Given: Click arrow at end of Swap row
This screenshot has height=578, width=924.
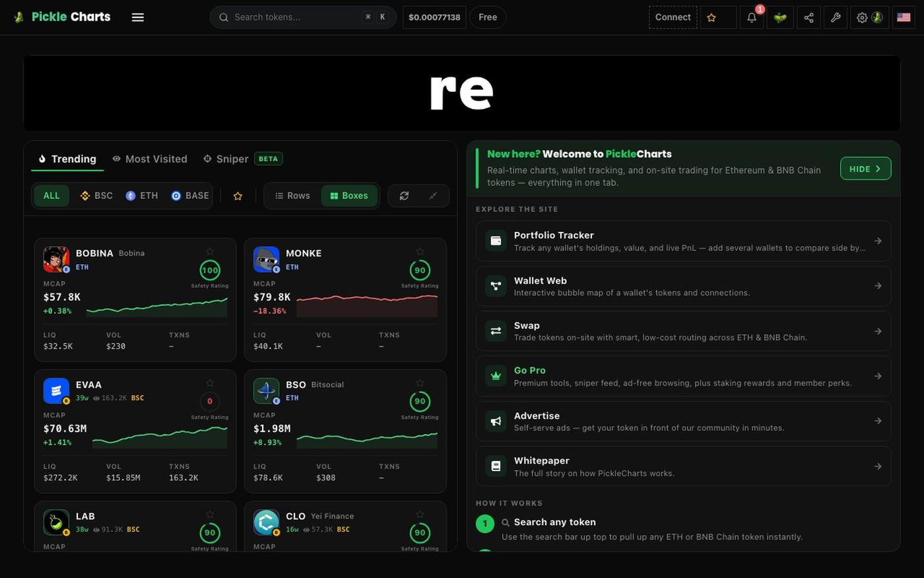Looking at the screenshot, I should point(878,331).
